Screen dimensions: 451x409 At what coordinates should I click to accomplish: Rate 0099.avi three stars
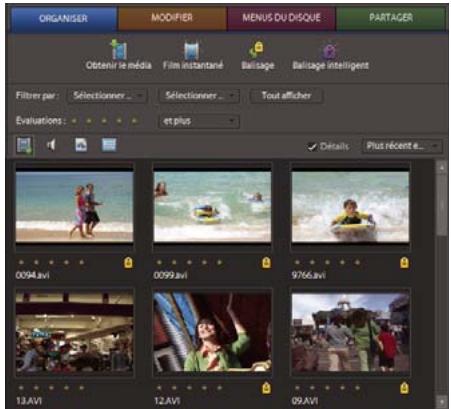[189, 262]
